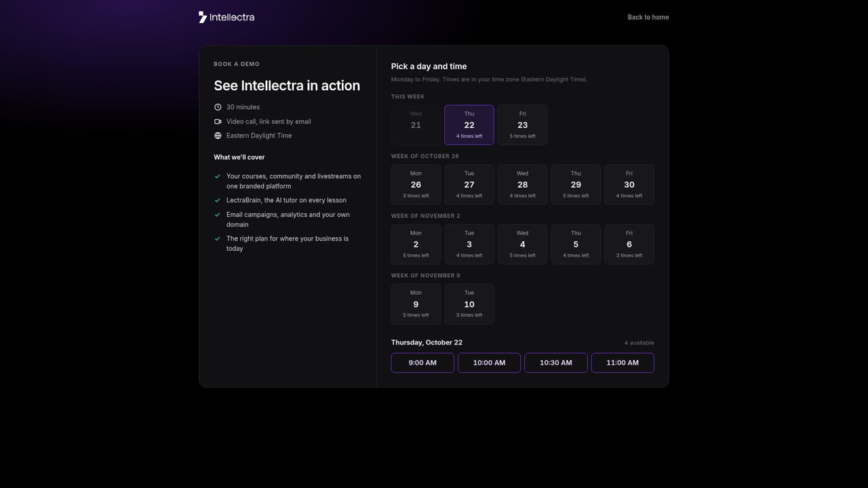The height and width of the screenshot is (488, 868).
Task: Click the "Pick a day and time" heading
Action: point(429,66)
